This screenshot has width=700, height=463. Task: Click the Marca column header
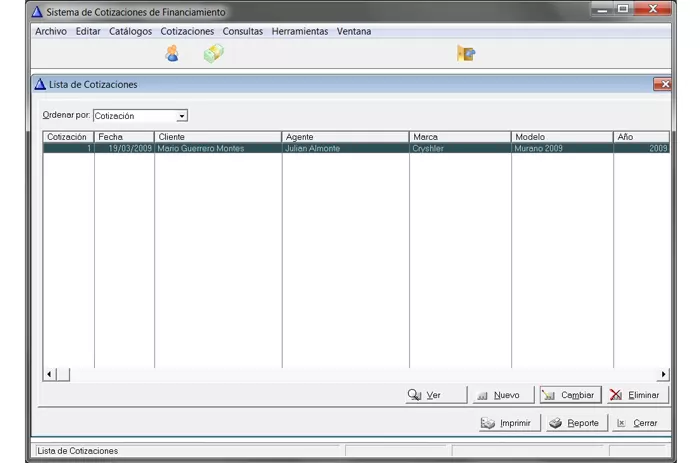click(x=460, y=137)
